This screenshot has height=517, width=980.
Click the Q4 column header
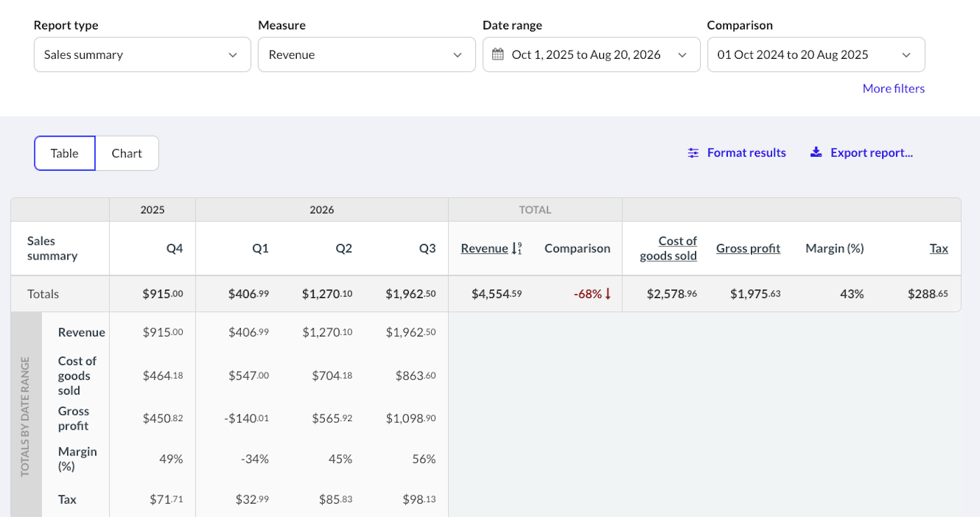pos(175,248)
